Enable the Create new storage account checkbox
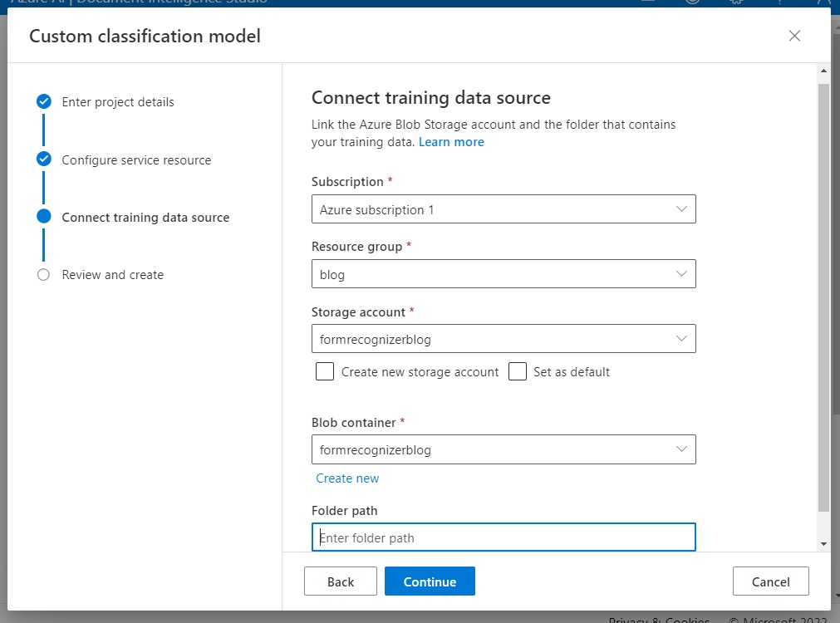This screenshot has height=623, width=840. tap(325, 371)
